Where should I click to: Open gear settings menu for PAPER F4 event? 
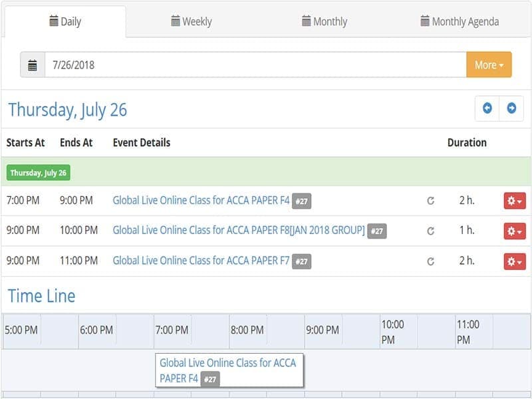pyautogui.click(x=515, y=201)
